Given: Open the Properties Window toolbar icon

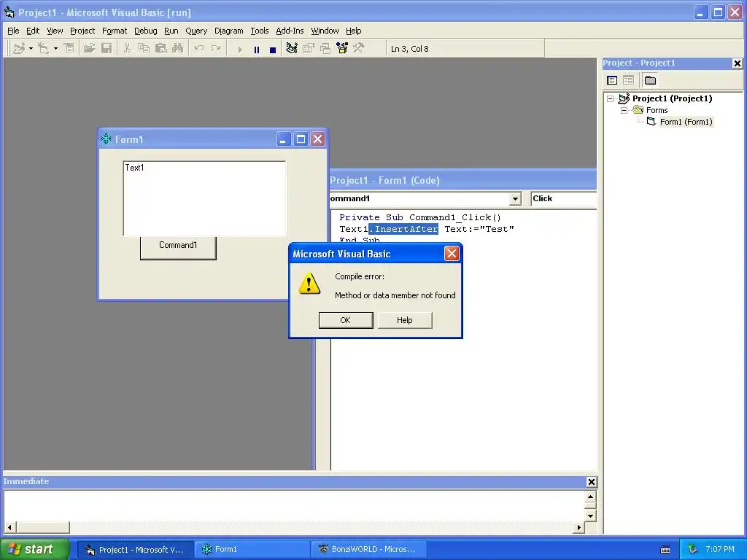Looking at the screenshot, I should coord(309,49).
